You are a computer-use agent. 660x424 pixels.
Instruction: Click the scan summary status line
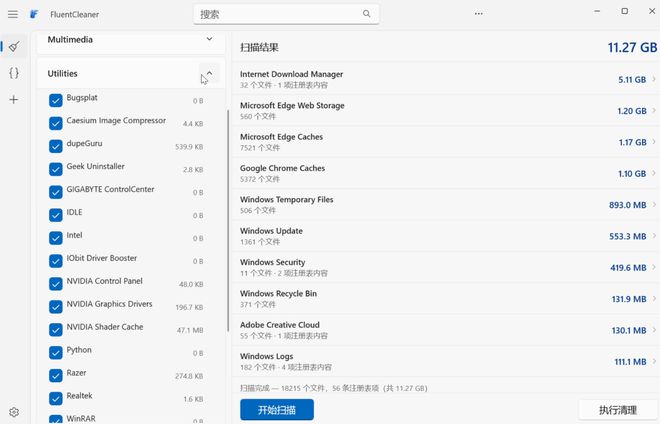pyautogui.click(x=334, y=388)
